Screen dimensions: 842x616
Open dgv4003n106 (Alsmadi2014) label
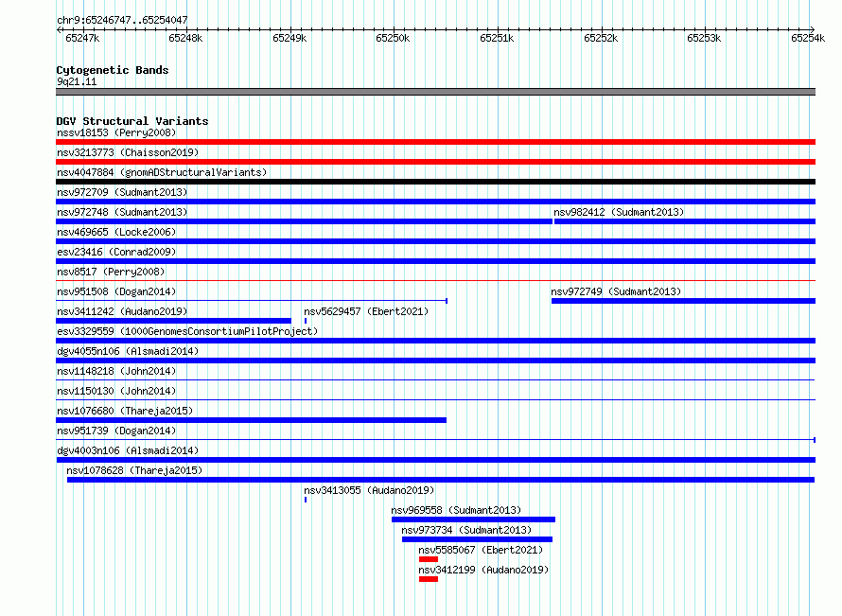[128, 450]
